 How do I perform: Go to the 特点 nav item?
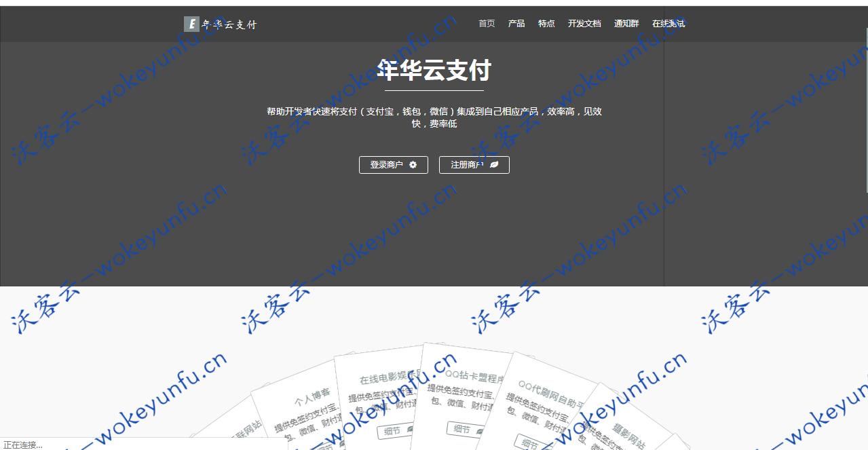[546, 24]
